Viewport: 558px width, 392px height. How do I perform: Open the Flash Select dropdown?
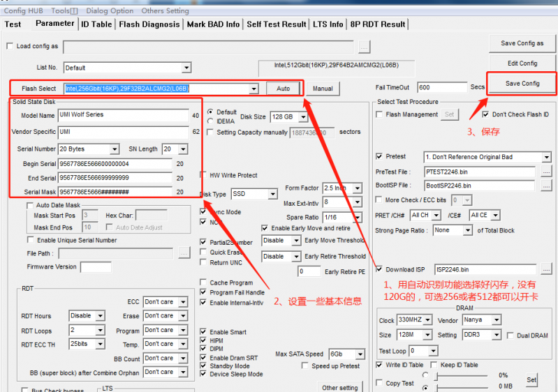point(254,89)
